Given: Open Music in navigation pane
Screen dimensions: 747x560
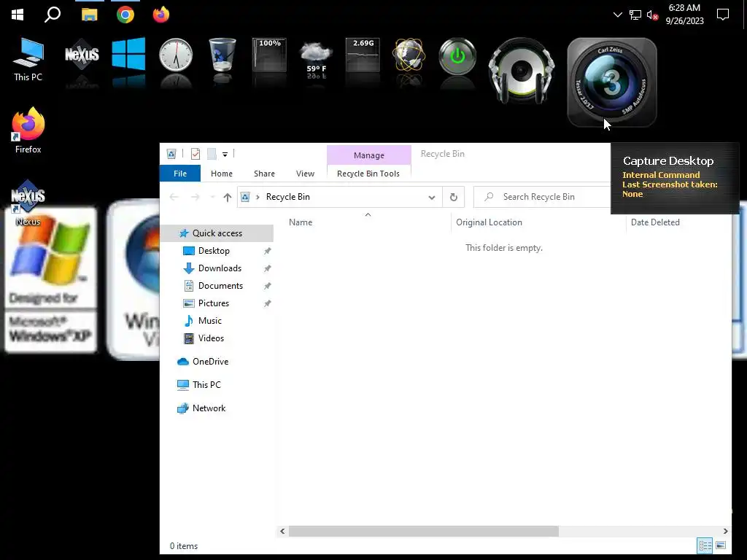Looking at the screenshot, I should [x=209, y=321].
